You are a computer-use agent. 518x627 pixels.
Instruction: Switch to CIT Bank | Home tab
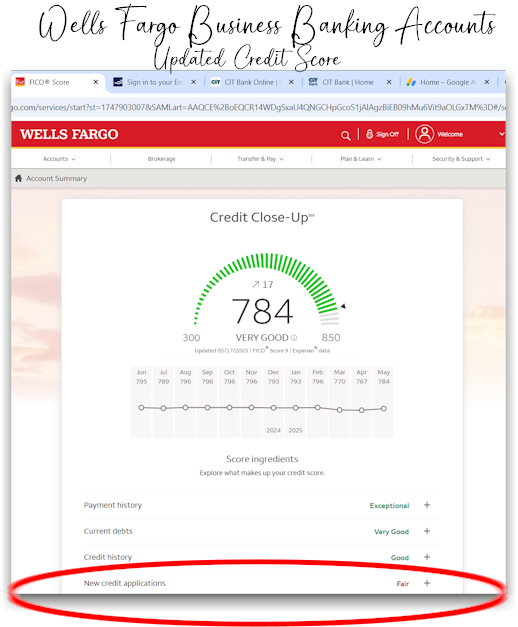[348, 82]
